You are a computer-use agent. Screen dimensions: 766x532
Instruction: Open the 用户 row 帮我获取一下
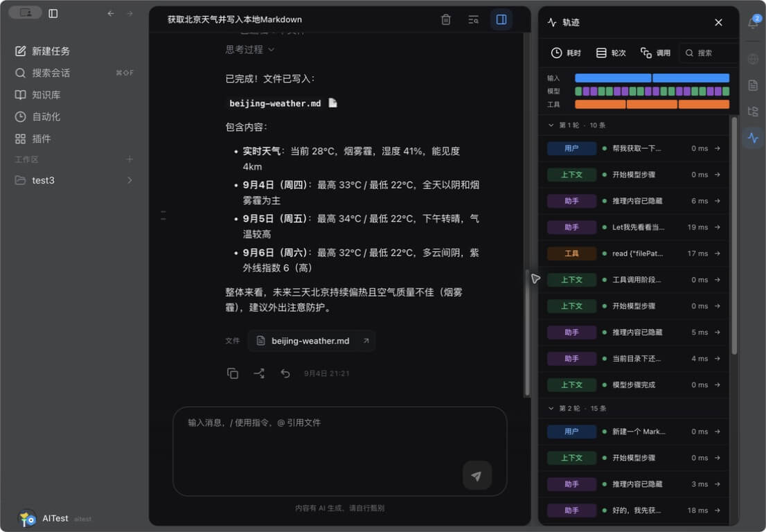click(634, 148)
